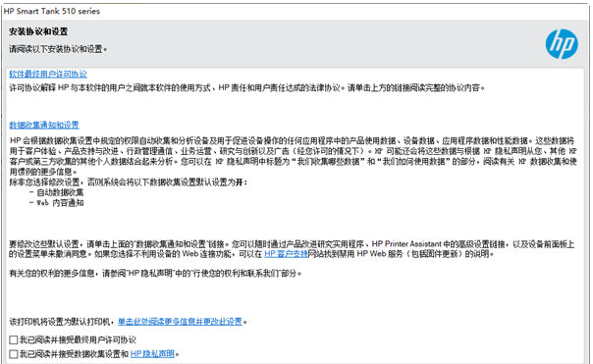Screen dimensions: 593x364
Task: Click the 自动数据收集 list entry
Action: (x=60, y=192)
